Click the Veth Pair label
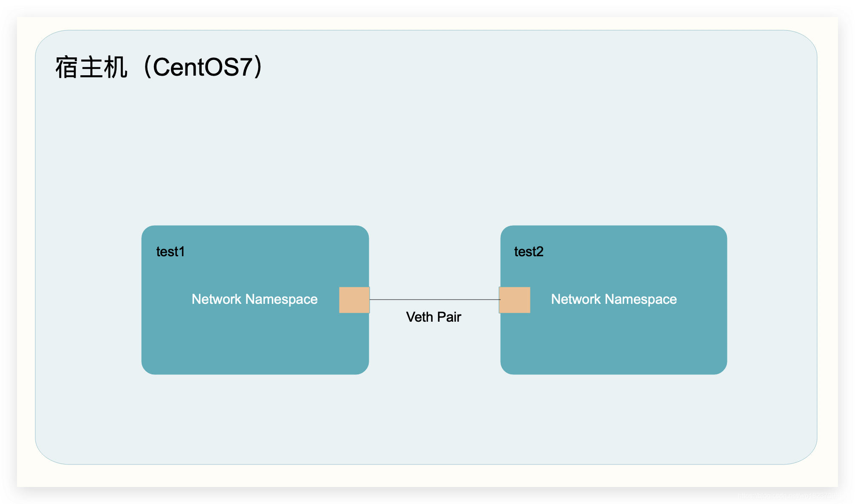 tap(433, 317)
